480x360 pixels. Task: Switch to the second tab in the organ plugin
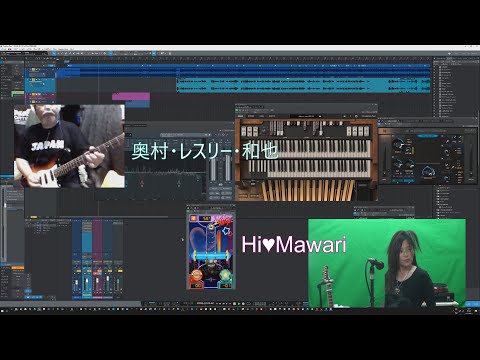pos(251,116)
